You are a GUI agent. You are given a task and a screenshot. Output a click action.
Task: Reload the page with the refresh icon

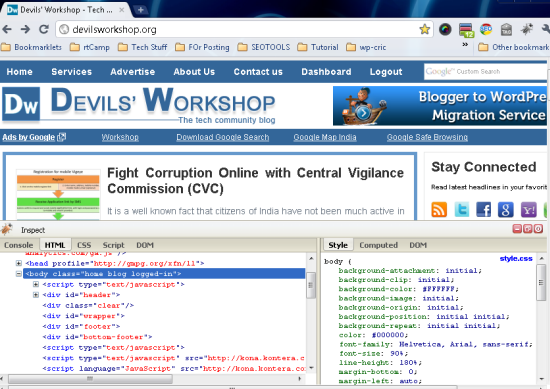pos(44,29)
